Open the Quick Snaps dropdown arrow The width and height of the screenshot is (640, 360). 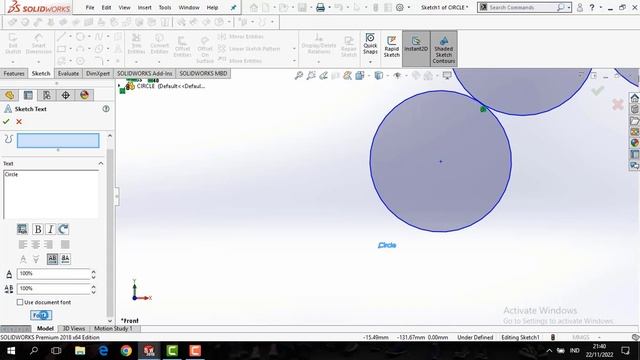tap(370, 62)
